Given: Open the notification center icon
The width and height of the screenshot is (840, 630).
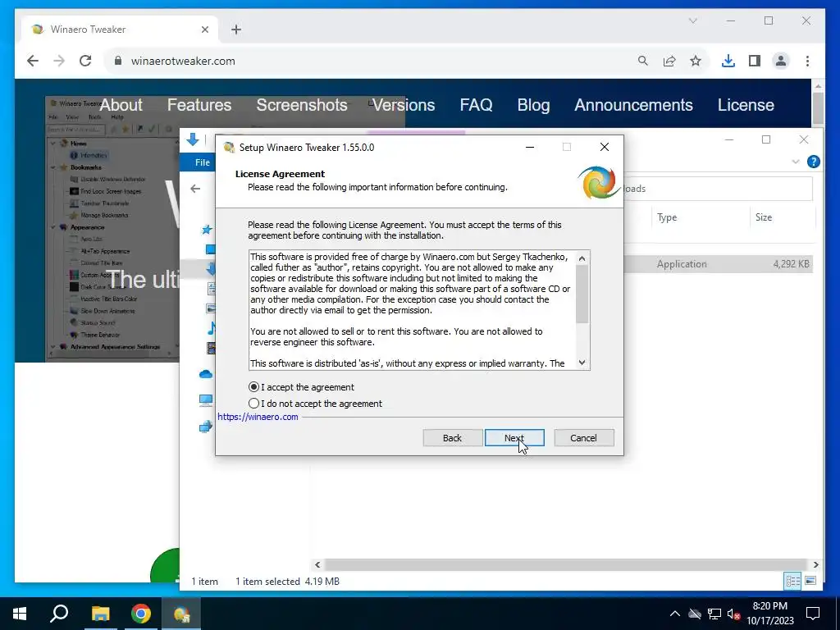Looking at the screenshot, I should 813,614.
